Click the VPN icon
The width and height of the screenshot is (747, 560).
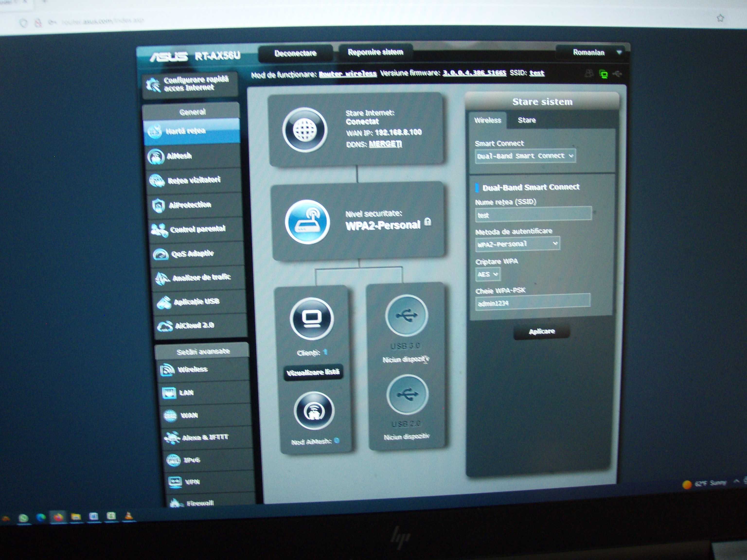[x=175, y=482]
